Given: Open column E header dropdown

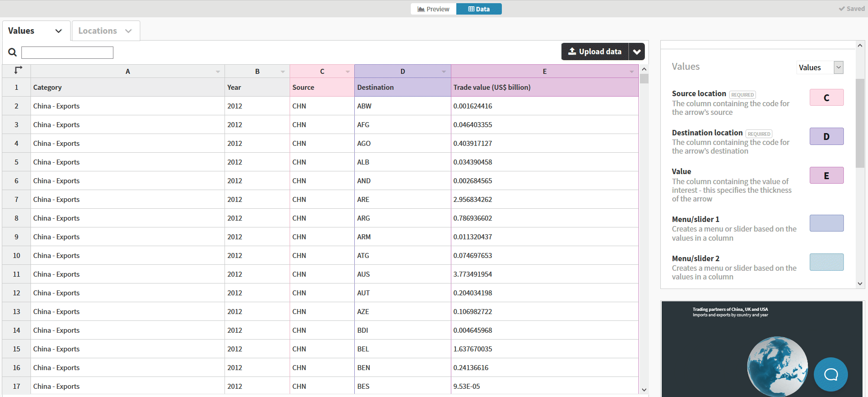Looking at the screenshot, I should pos(632,72).
